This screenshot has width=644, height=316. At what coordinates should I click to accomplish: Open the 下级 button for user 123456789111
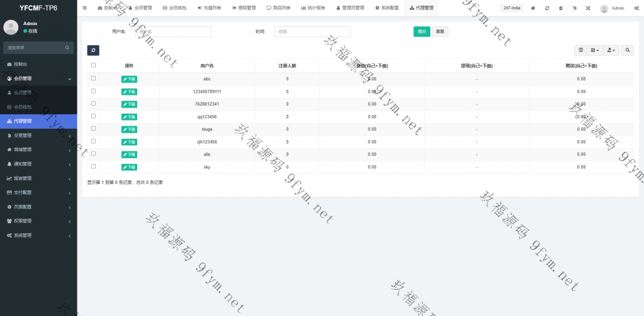[x=129, y=92]
